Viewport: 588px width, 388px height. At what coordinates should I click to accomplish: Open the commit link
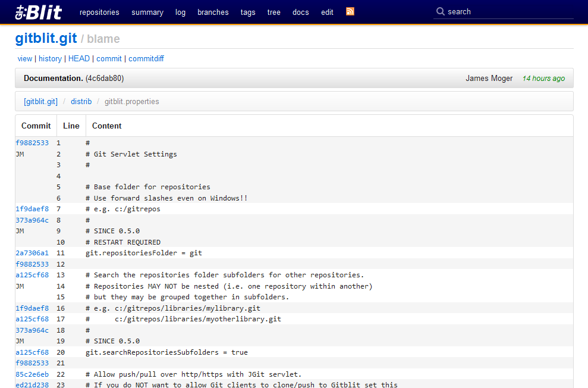click(x=109, y=58)
